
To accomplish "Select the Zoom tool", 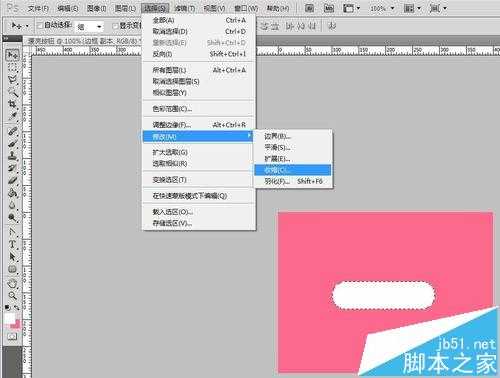I will pos(12,296).
